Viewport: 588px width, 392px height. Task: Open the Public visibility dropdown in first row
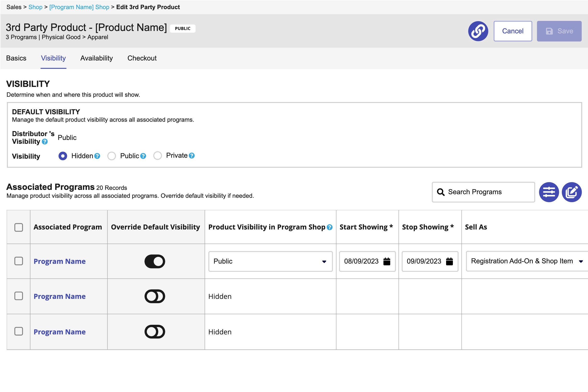click(270, 261)
